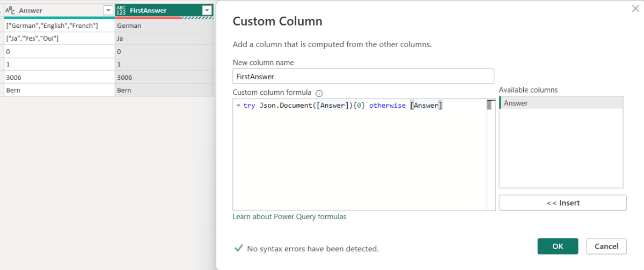Click the 'No syntax errors have been detected.' message
Viewport: 644px width, 270px height.
[x=313, y=249]
